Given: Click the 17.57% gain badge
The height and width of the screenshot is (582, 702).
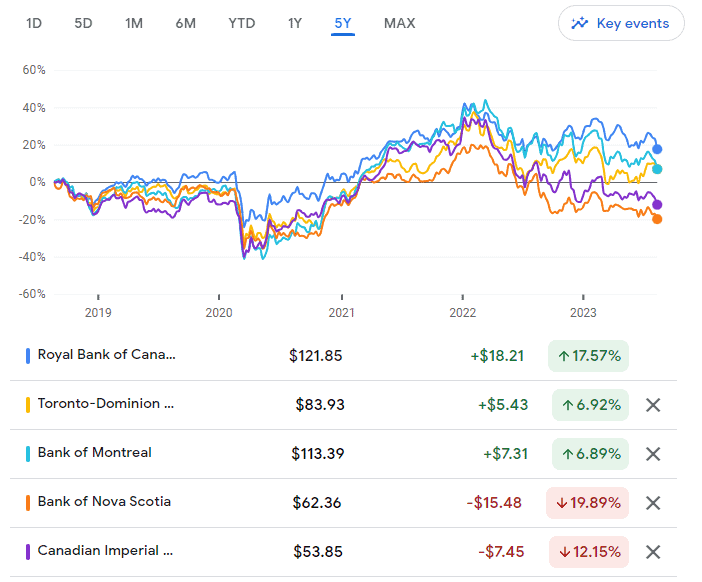Looking at the screenshot, I should coord(588,356).
